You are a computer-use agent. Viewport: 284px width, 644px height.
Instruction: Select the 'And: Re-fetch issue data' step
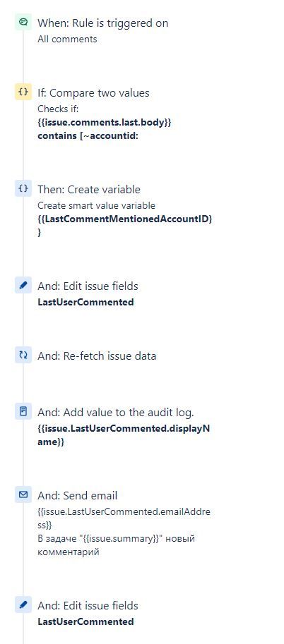(97, 356)
